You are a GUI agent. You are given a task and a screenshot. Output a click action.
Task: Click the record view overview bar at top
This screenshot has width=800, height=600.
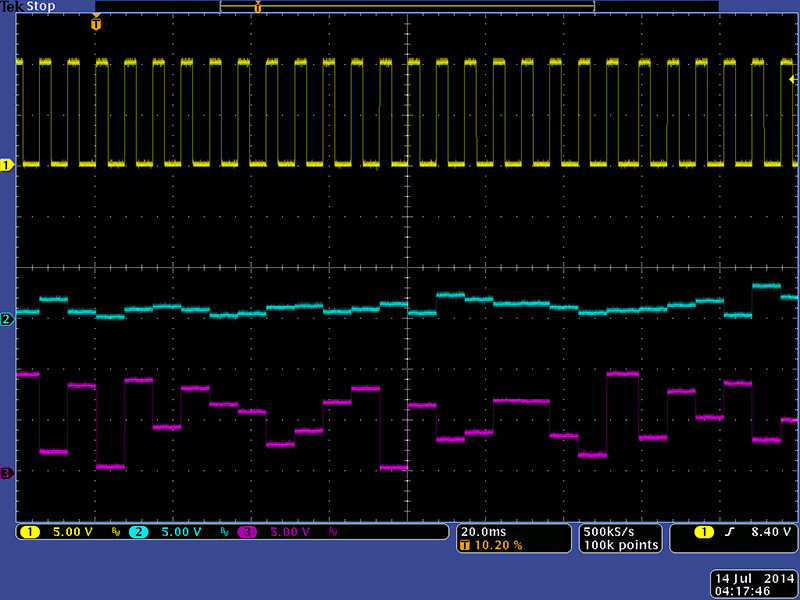click(x=406, y=7)
